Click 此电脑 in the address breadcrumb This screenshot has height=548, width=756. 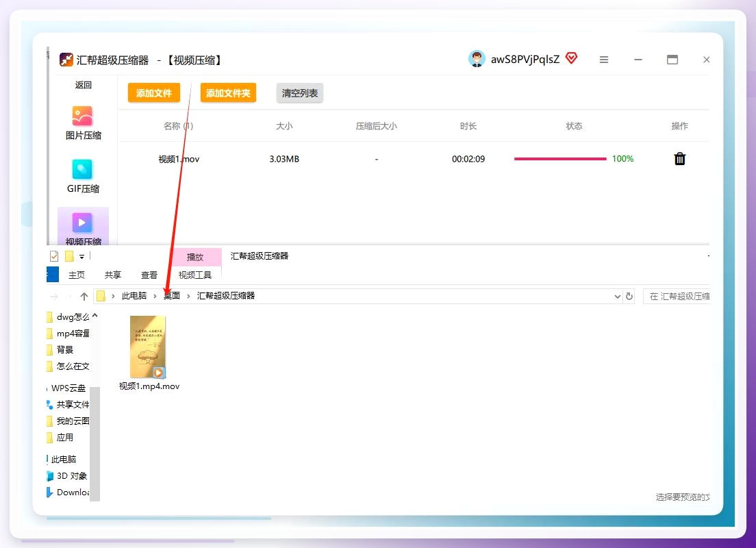tap(134, 296)
